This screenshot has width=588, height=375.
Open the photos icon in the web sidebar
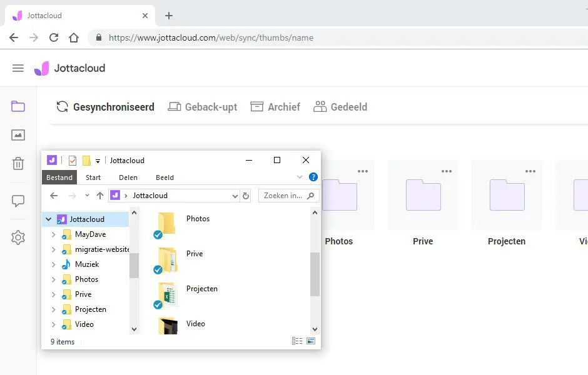click(x=18, y=135)
